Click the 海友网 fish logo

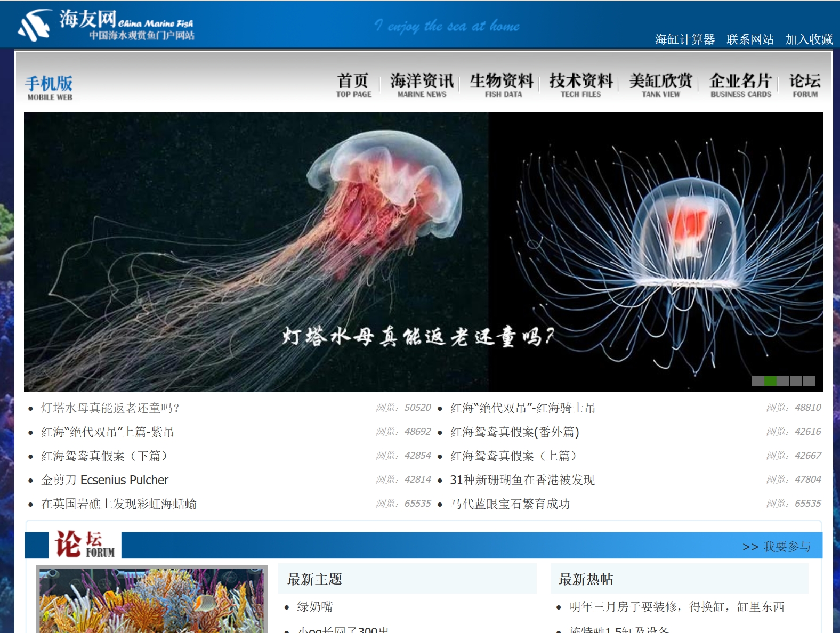106,25
